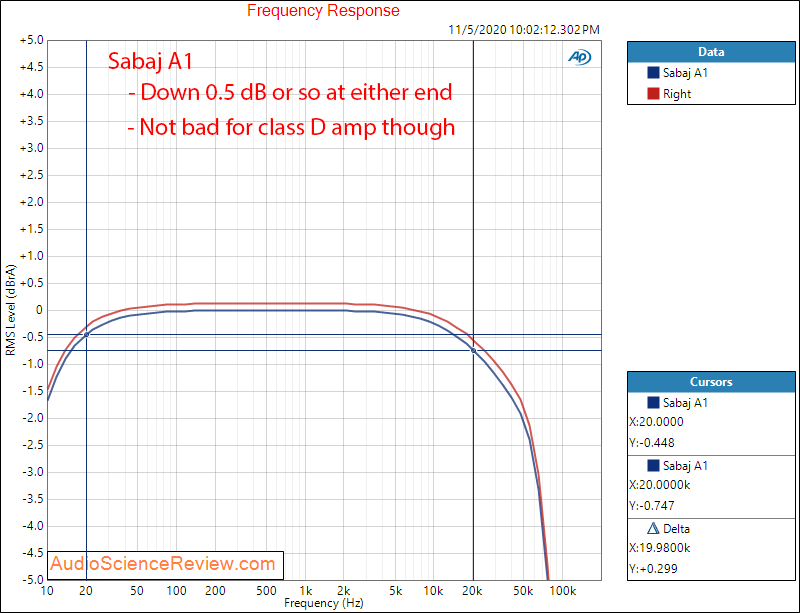800x613 pixels.
Task: Select the Sabaj A1 trace label in Data legend
Action: (685, 73)
